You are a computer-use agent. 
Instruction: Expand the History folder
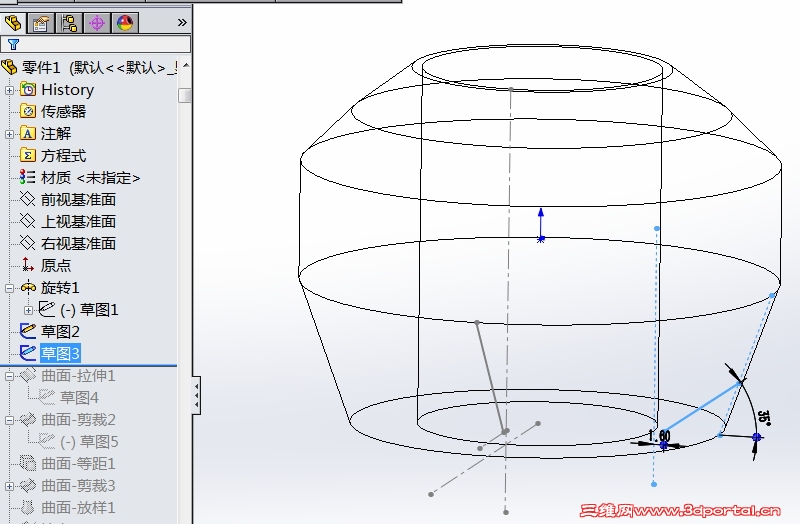9,90
